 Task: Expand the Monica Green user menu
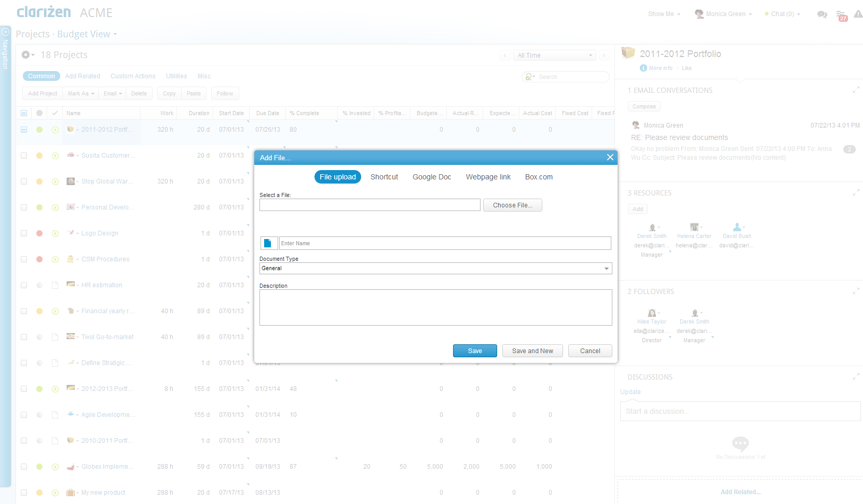[x=724, y=14]
